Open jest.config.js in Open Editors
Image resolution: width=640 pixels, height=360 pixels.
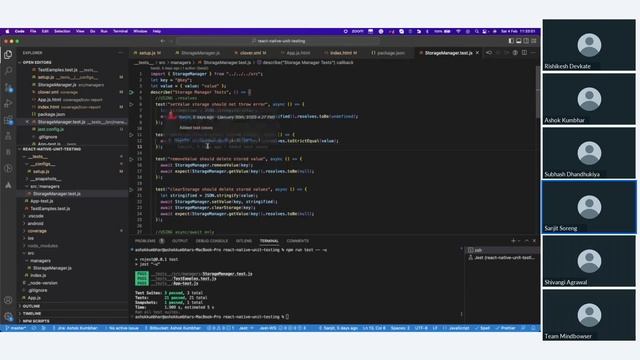point(51,129)
